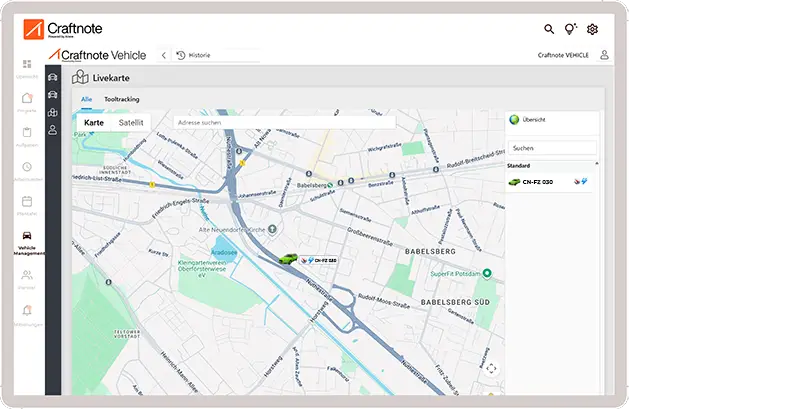This screenshot has width=800, height=409.
Task: Switch to the Tooltracking tab
Action: click(x=121, y=99)
